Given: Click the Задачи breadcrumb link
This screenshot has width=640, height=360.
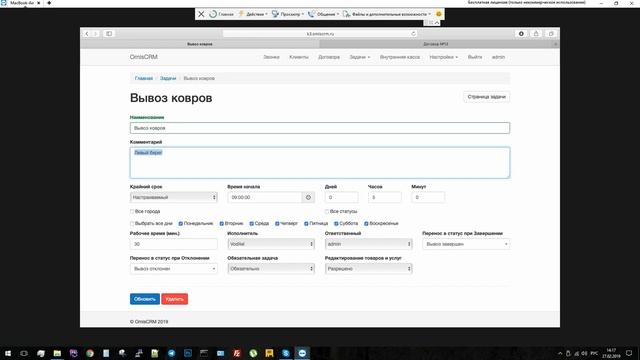Looking at the screenshot, I should (x=168, y=78).
